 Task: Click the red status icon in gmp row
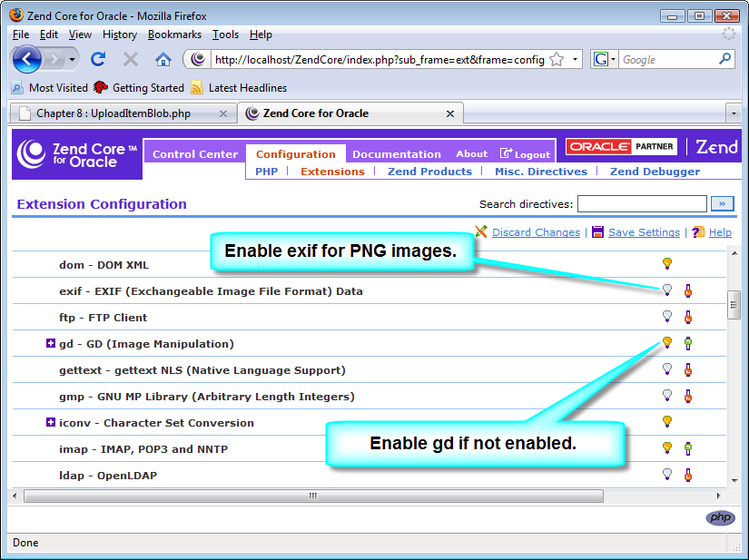[688, 396]
